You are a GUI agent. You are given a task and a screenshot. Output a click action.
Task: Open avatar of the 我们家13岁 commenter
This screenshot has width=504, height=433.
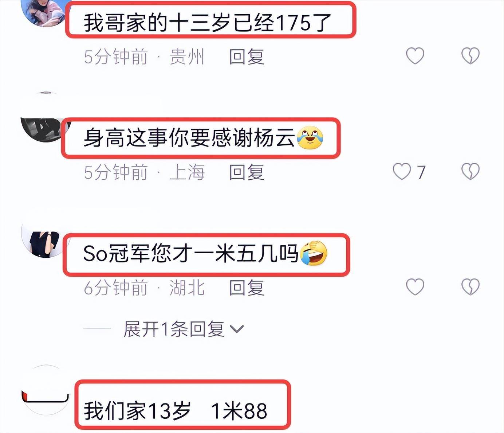pyautogui.click(x=46, y=390)
